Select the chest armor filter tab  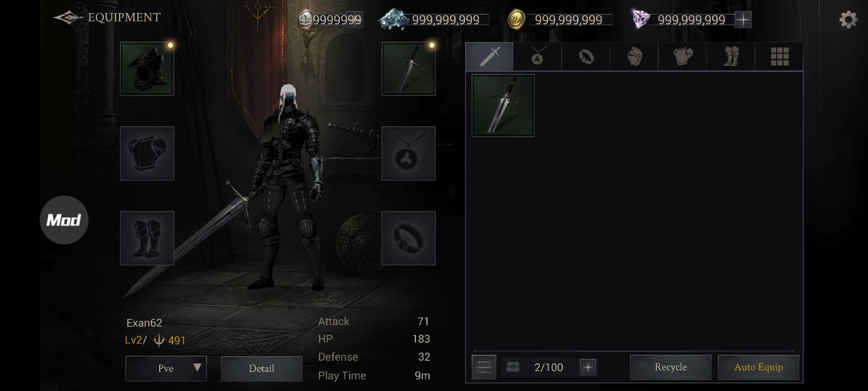click(682, 57)
